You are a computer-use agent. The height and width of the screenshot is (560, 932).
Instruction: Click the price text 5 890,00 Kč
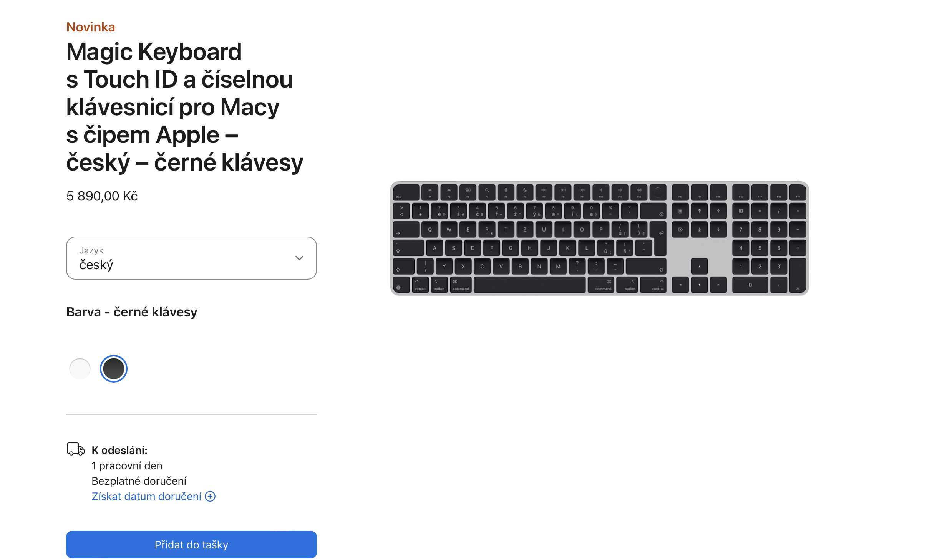click(101, 196)
